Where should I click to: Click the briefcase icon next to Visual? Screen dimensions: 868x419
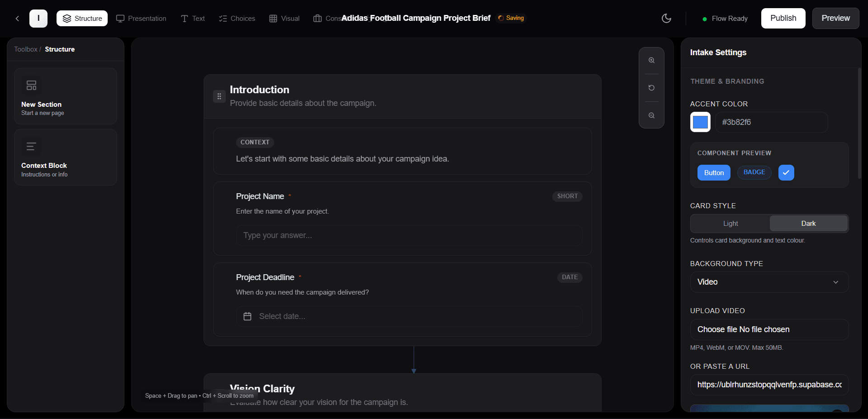pos(318,18)
